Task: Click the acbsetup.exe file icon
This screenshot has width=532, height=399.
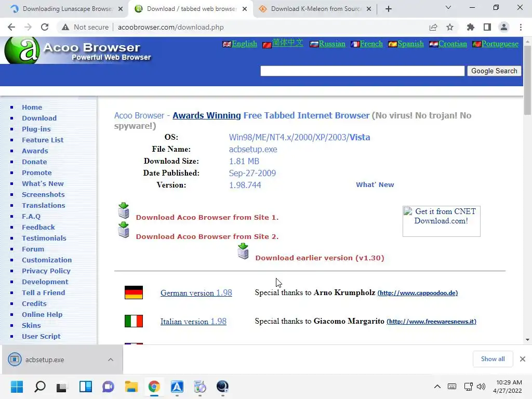Action: (x=15, y=360)
